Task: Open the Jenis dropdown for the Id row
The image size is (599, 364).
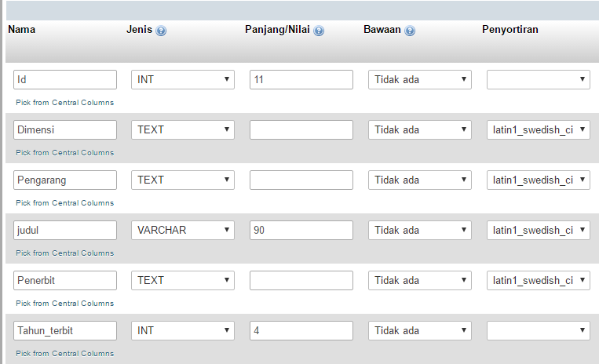Action: (x=182, y=79)
